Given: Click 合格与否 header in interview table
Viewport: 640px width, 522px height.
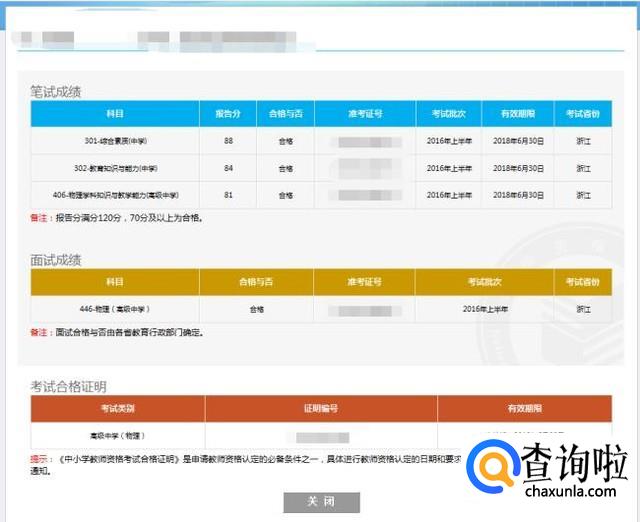Looking at the screenshot, I should click(x=256, y=282).
